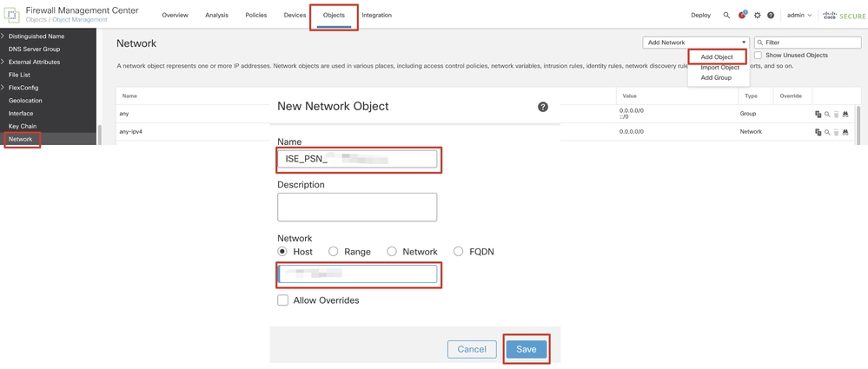Click the 'any-ipv4' row name
The height and width of the screenshot is (369, 868).
pos(130,132)
